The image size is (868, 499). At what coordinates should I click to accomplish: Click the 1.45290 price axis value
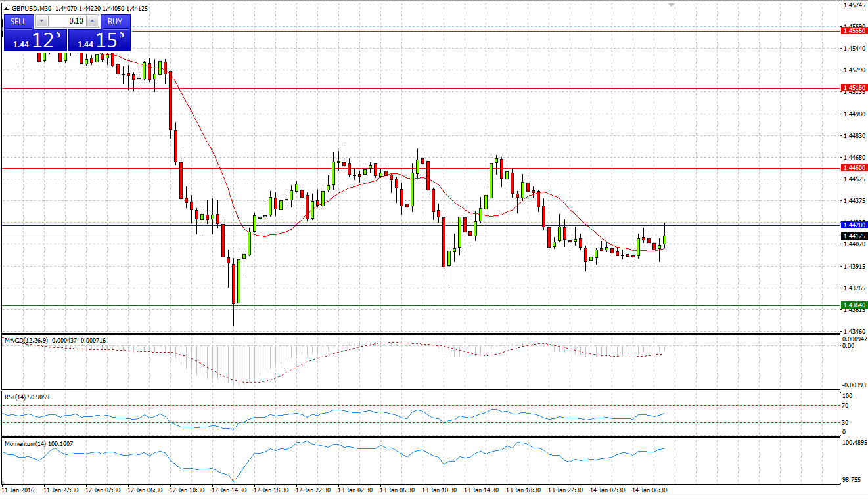tap(854, 70)
